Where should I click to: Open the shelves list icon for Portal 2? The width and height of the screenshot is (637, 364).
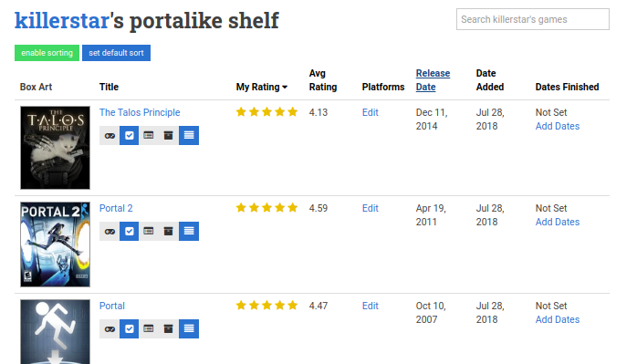[x=189, y=232]
